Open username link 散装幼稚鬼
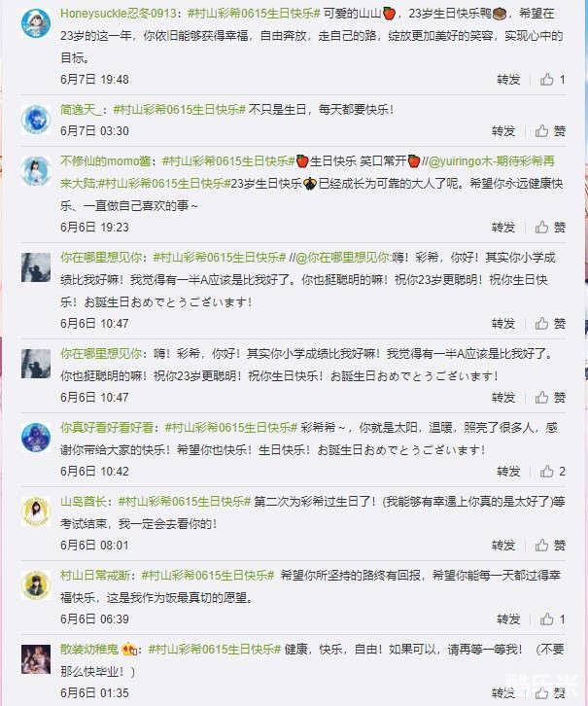 pyautogui.click(x=89, y=650)
